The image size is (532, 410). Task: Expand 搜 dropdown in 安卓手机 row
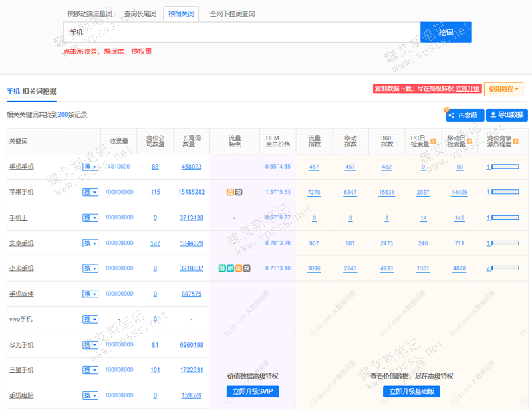click(90, 243)
